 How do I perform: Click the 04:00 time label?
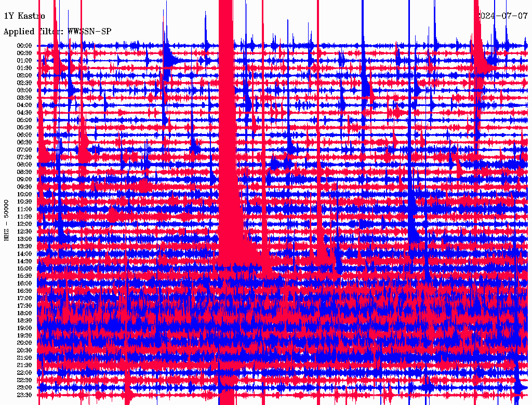[x=24, y=105]
